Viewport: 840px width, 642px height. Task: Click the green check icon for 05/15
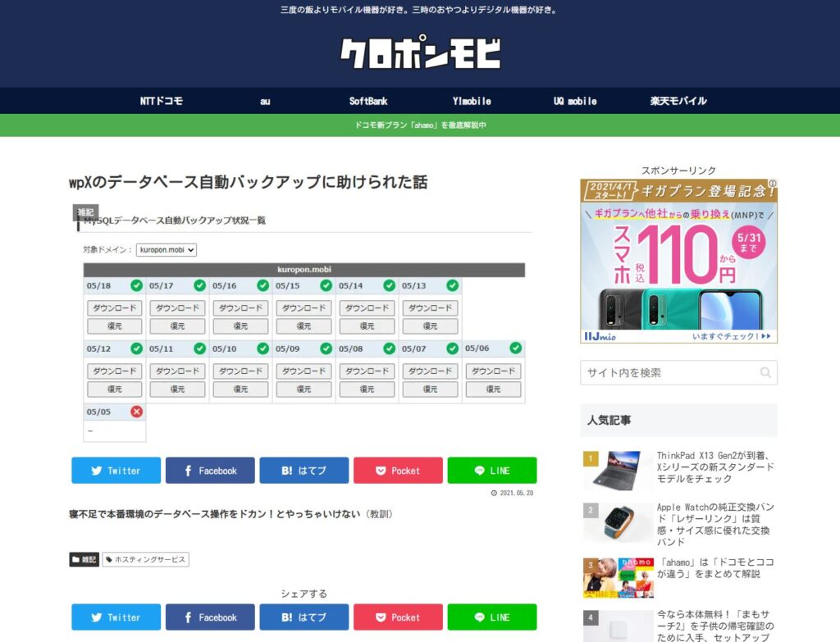pyautogui.click(x=326, y=285)
